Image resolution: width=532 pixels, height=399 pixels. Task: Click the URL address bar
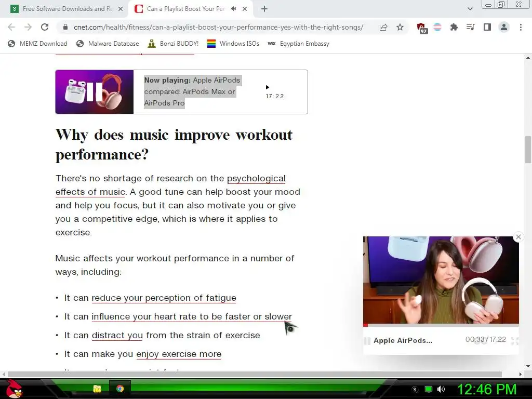(218, 27)
